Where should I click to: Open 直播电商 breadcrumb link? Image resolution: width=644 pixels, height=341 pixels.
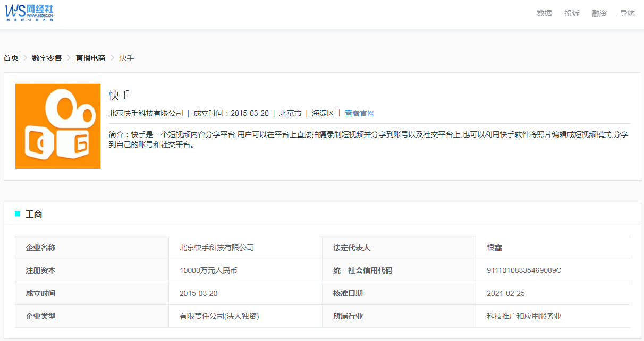coord(90,58)
